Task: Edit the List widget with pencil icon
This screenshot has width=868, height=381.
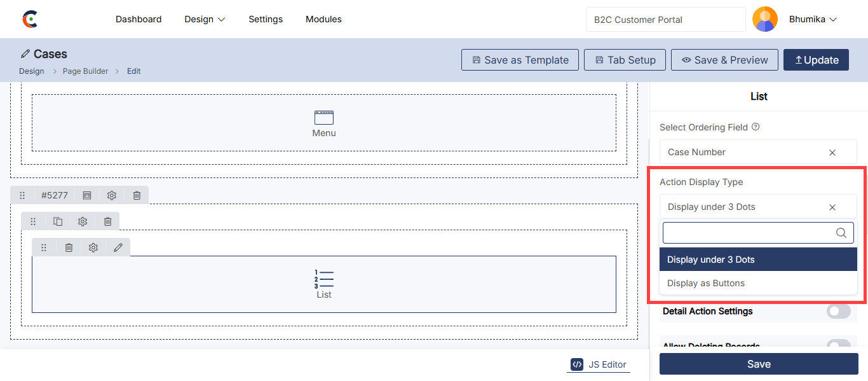Action: [x=118, y=247]
